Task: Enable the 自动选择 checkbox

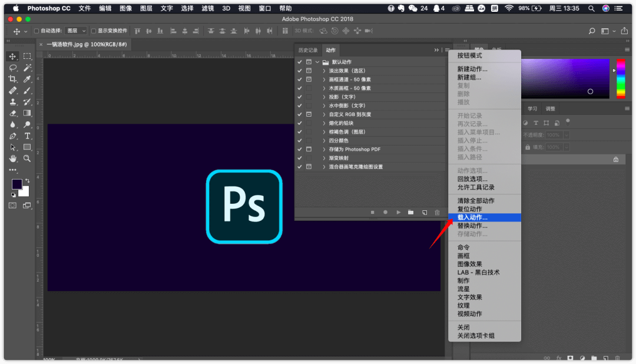Action: point(37,31)
